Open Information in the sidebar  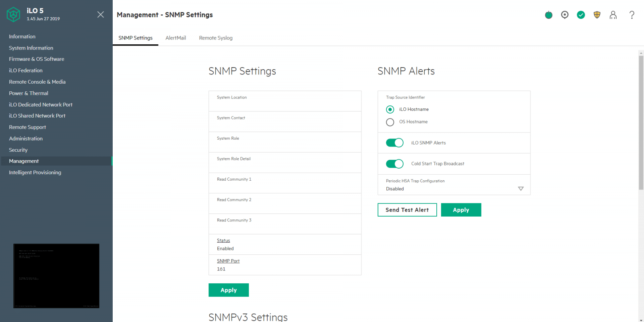22,37
